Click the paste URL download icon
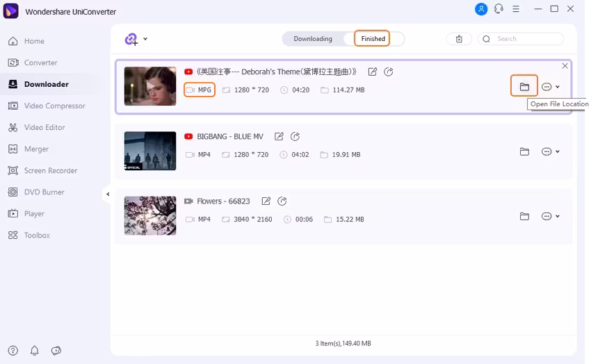The width and height of the screenshot is (591, 364). (x=131, y=39)
